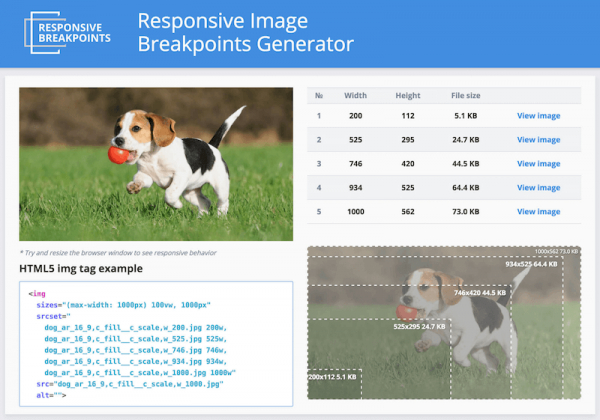Open View image link for 525 width
The width and height of the screenshot is (600, 420).
coord(538,140)
